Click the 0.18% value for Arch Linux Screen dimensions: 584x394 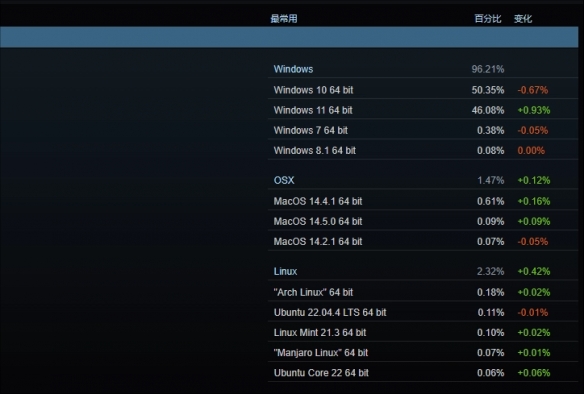[491, 292]
